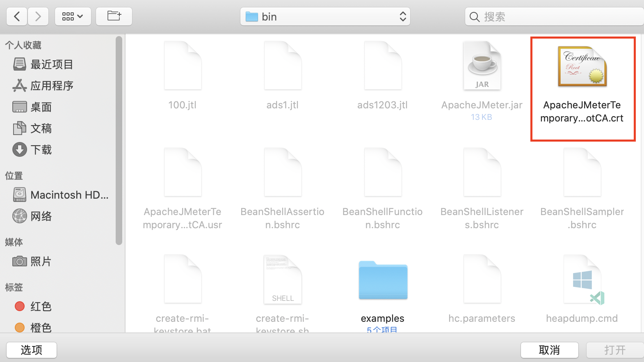Viewport: 644px width, 362px height.
Task: Go forward with the right chevron button
Action: (x=38, y=16)
